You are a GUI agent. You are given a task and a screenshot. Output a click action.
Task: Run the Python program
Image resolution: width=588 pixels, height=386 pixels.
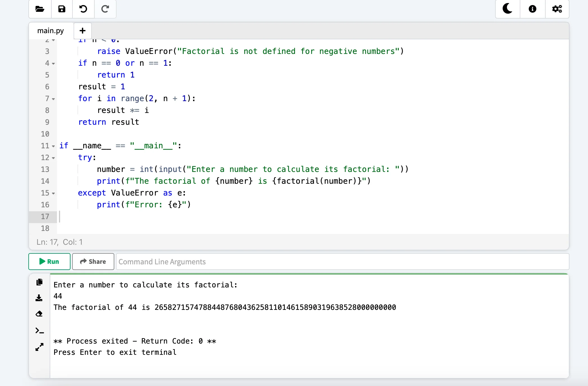pos(49,262)
